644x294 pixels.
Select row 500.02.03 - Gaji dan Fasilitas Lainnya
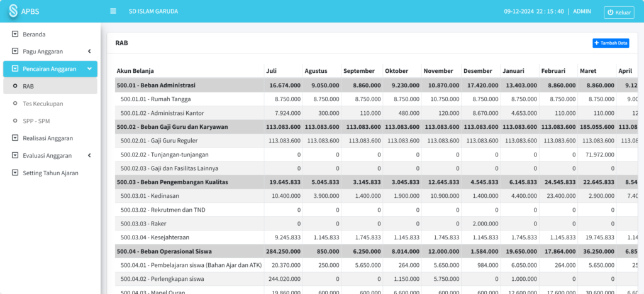[377, 168]
